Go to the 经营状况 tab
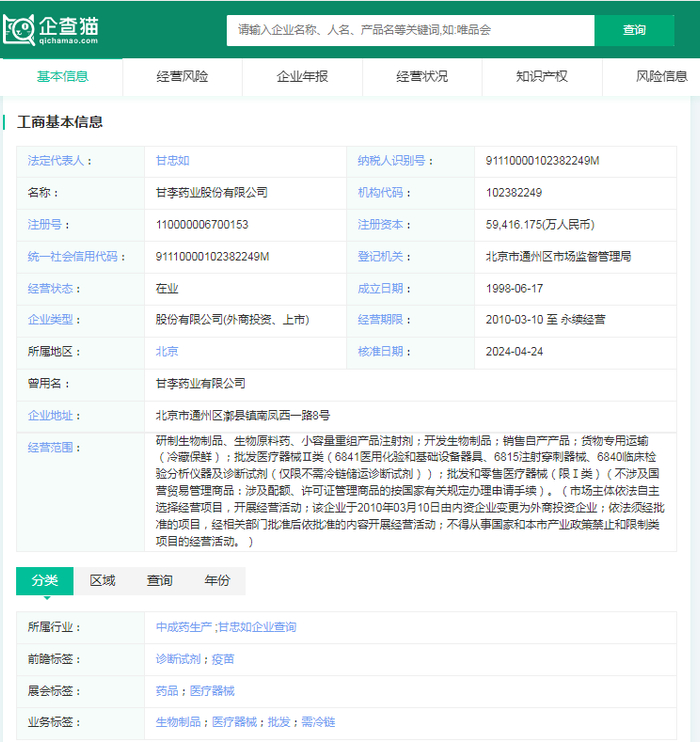700x742 pixels. point(422,76)
